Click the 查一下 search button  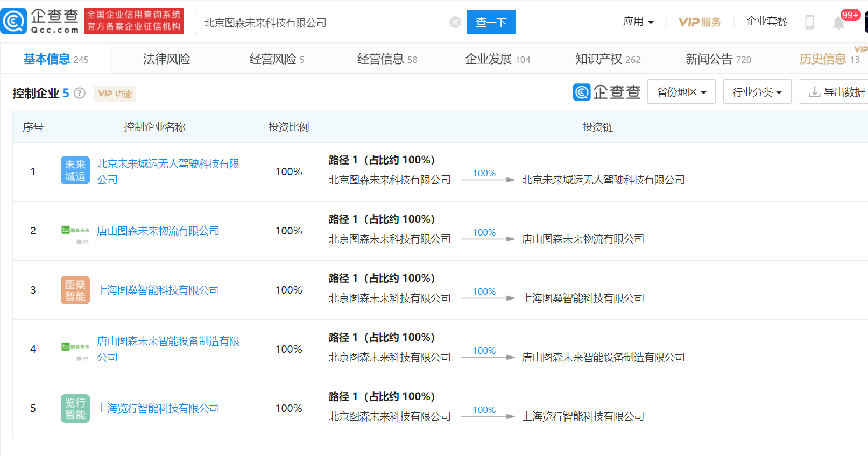coord(491,22)
